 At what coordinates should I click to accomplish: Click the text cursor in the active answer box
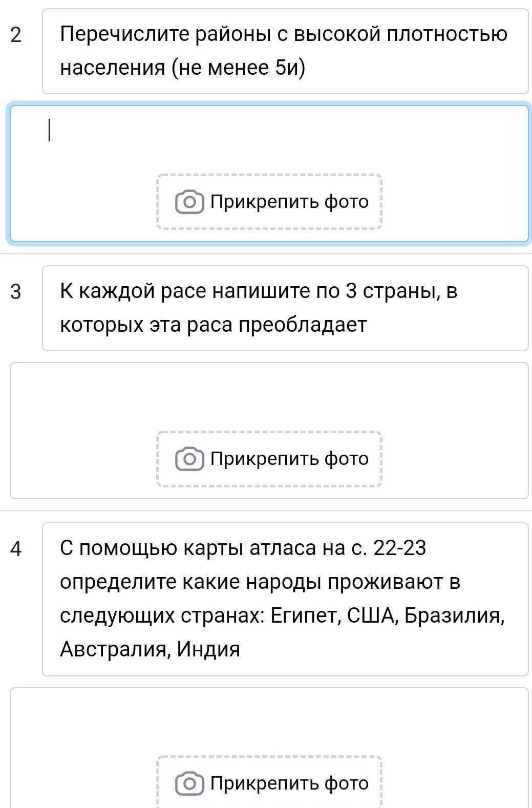49,130
